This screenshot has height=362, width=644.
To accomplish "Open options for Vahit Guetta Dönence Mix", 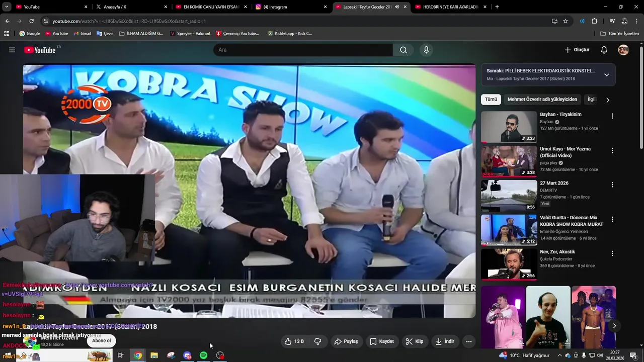I will 612,220.
